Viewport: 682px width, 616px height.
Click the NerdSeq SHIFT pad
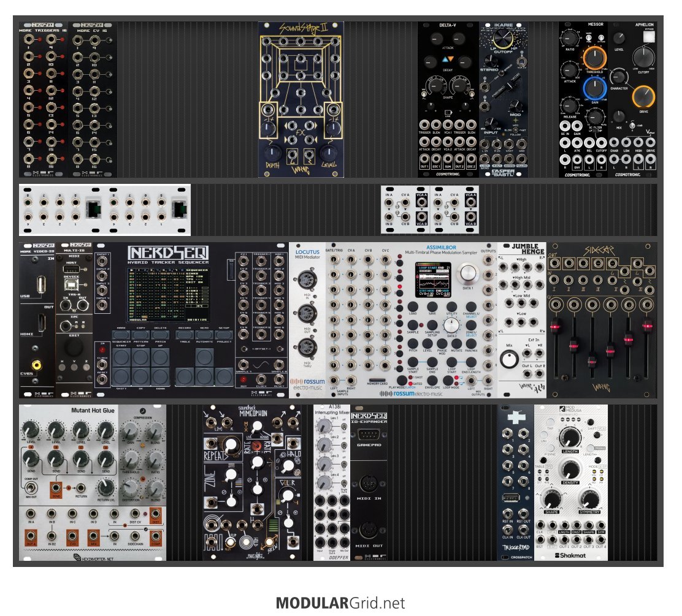point(121,377)
